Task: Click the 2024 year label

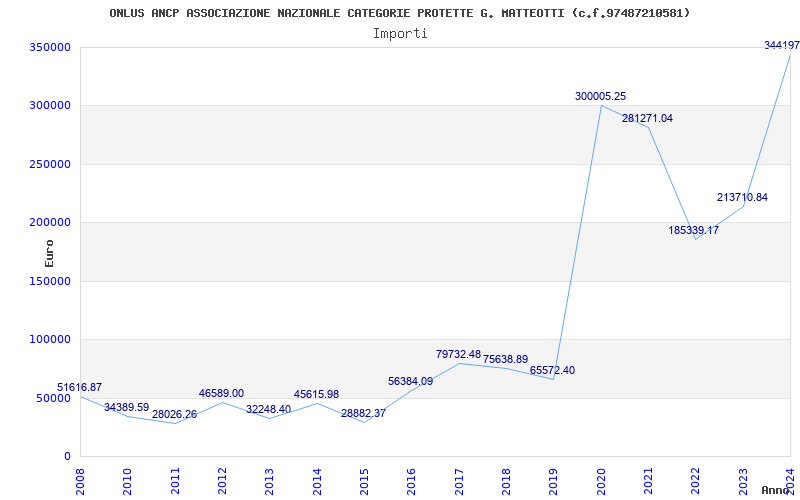Action: click(x=790, y=481)
